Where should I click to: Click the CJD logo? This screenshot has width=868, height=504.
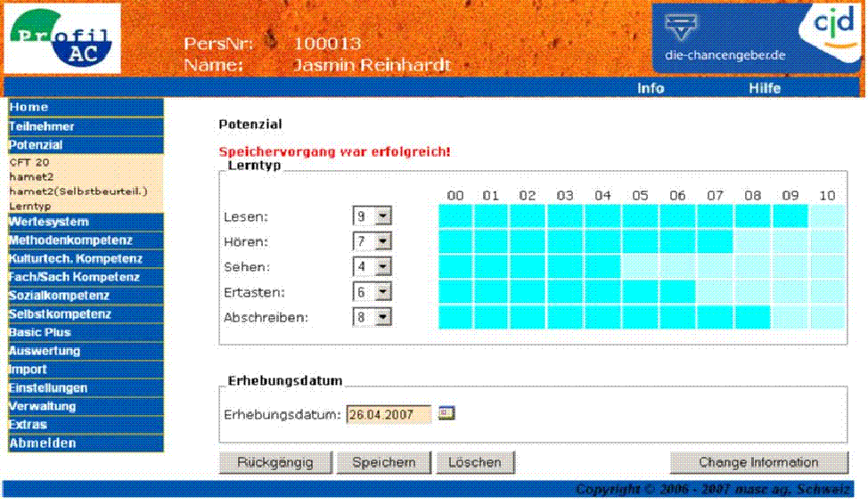coord(838,25)
